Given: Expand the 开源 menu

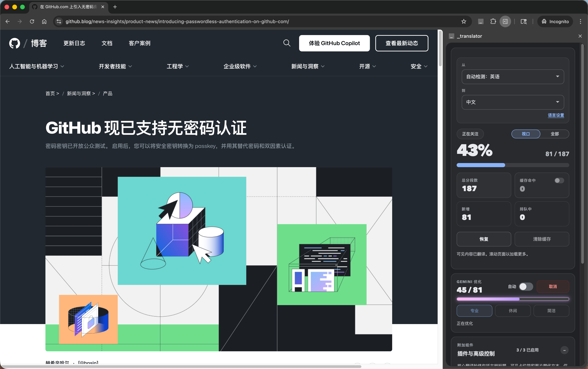Looking at the screenshot, I should coord(367,66).
